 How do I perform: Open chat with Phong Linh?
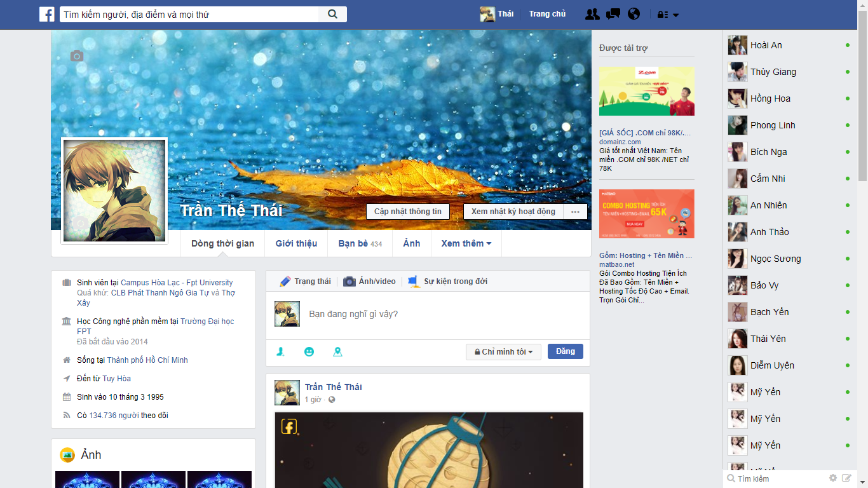[x=790, y=125]
